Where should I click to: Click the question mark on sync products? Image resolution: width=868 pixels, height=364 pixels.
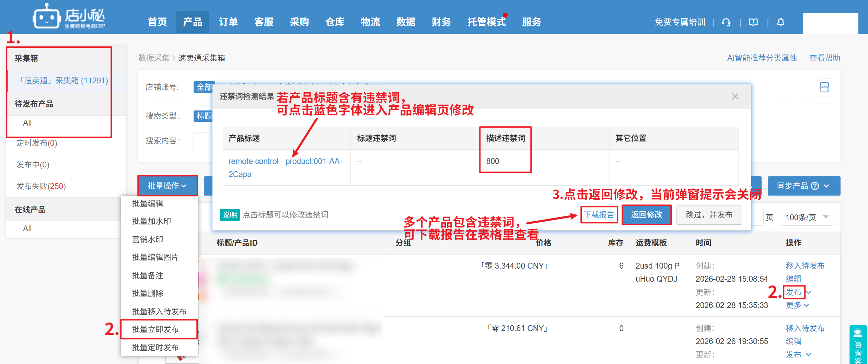tap(814, 186)
